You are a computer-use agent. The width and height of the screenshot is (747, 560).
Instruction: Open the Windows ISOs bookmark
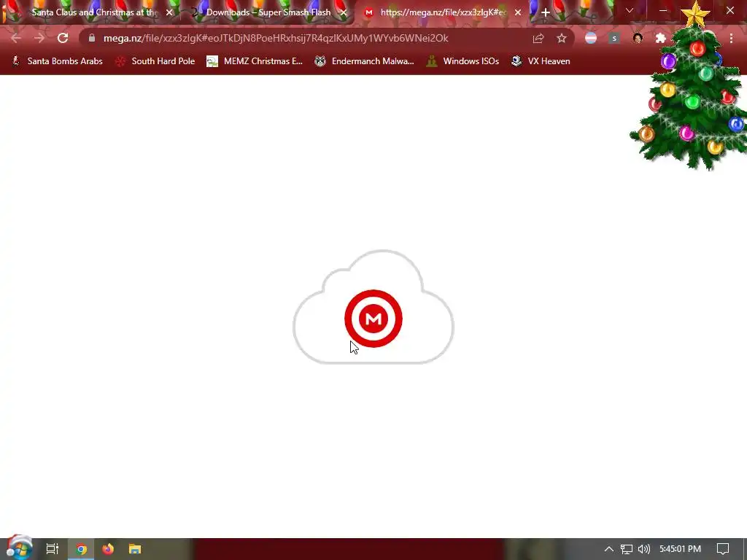click(x=463, y=61)
